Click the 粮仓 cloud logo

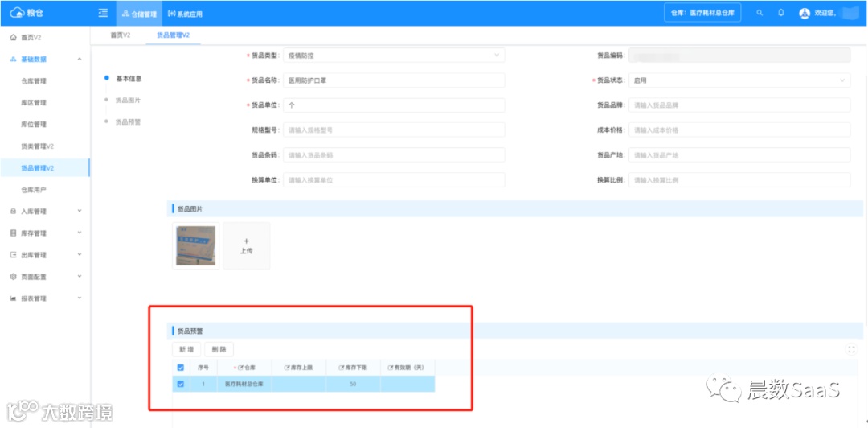pyautogui.click(x=27, y=13)
